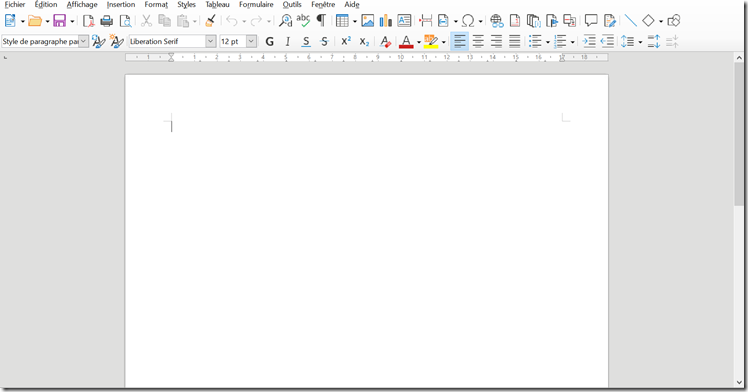748x392 pixels.
Task: Insert a special character (Omega icon)
Action: [468, 21]
